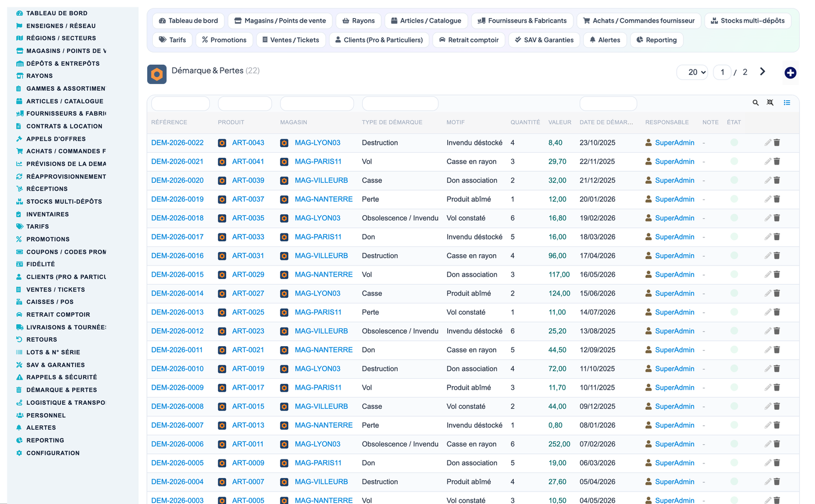Viewport: 815px width, 504px height.
Task: Click trash icon for row DEM-2026-0015
Action: 777,275
